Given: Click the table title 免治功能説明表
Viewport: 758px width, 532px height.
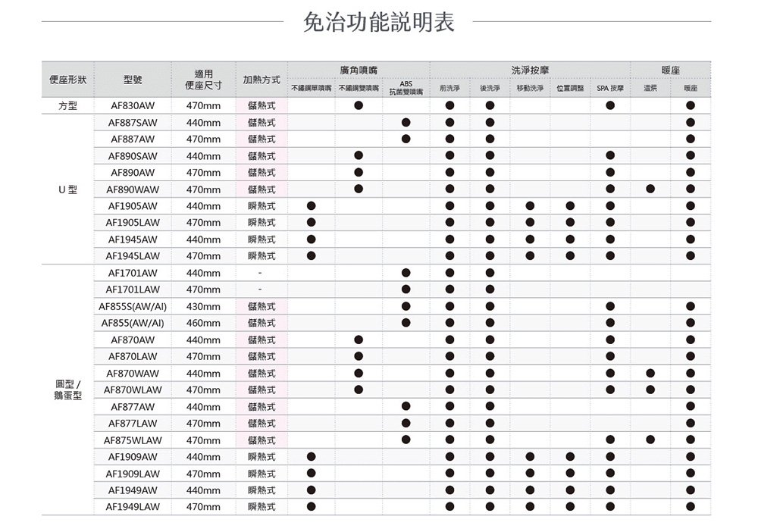Looking at the screenshot, I should tap(379, 23).
